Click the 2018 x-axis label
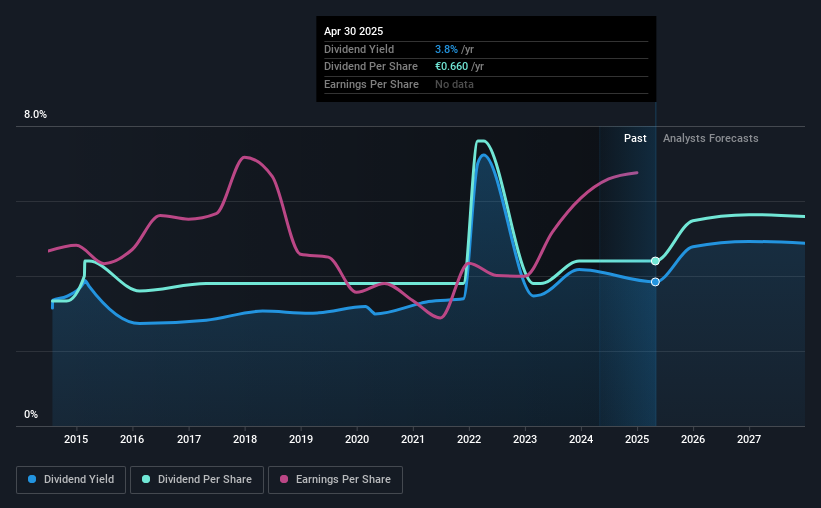The width and height of the screenshot is (821, 508). pyautogui.click(x=245, y=439)
